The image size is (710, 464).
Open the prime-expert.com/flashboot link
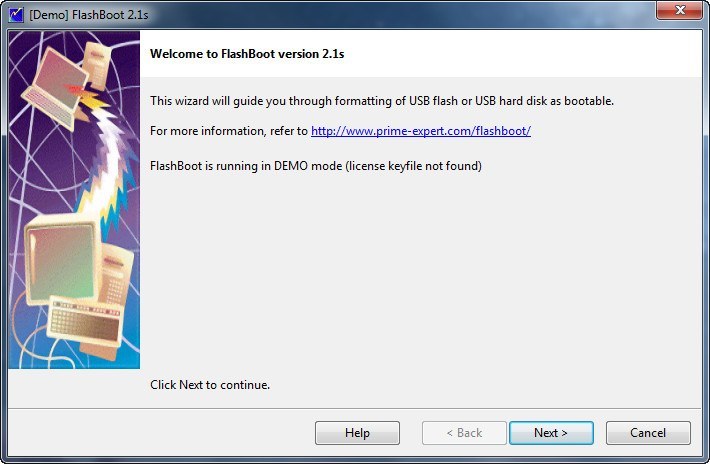click(420, 131)
